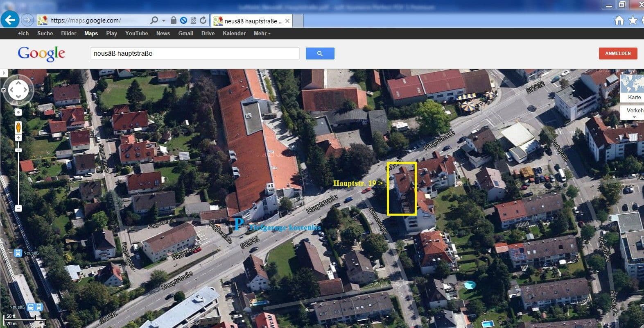The image size is (644, 328).
Task: Click the browser back arrow button
Action: (x=10, y=20)
